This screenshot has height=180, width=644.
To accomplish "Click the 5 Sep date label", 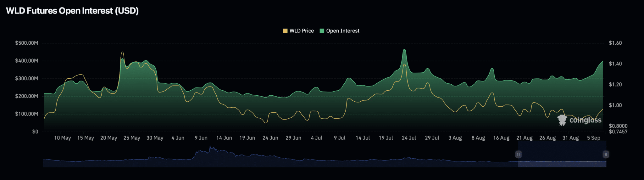I will click(593, 138).
